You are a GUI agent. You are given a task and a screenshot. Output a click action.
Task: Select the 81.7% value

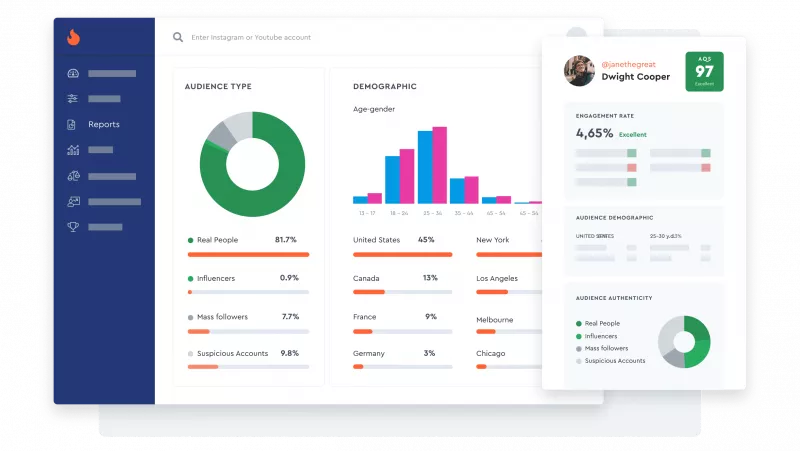286,239
